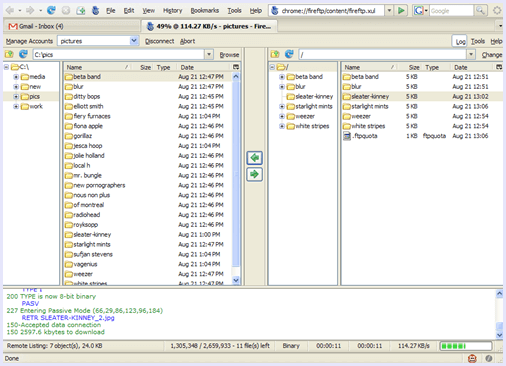The width and height of the screenshot is (506, 366).
Task: Click the browser Back arrow
Action: pos(10,11)
